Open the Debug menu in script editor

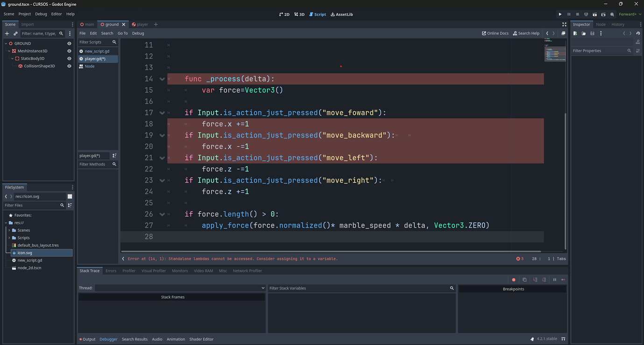(x=138, y=33)
